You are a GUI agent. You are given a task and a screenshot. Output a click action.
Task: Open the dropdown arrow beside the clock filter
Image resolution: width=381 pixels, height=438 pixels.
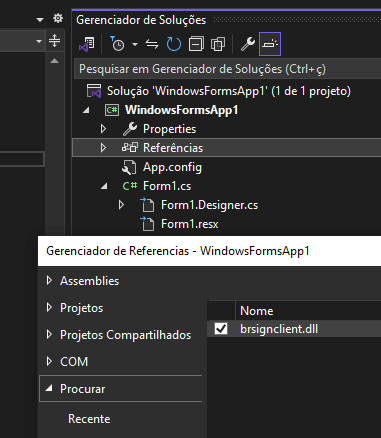click(135, 44)
